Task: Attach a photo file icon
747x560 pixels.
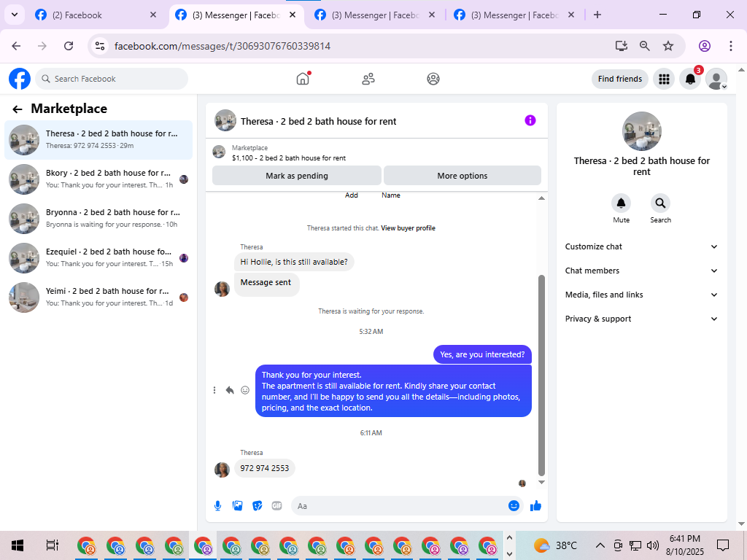Action: (x=237, y=506)
